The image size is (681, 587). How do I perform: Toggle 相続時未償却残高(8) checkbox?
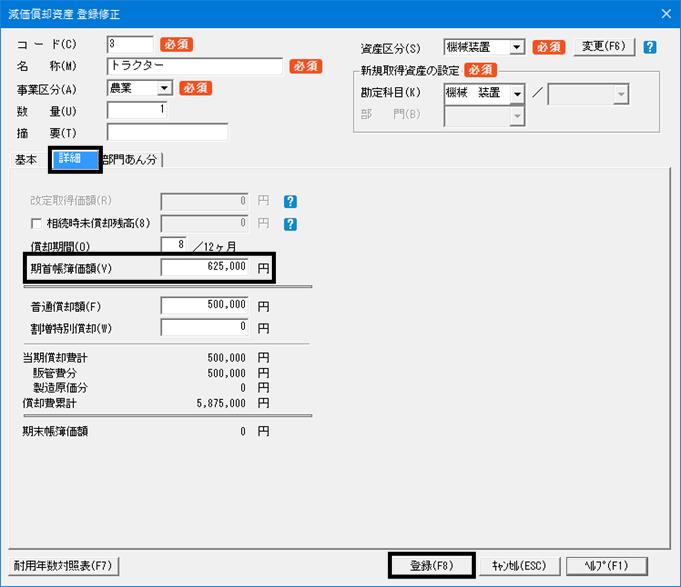(36, 224)
